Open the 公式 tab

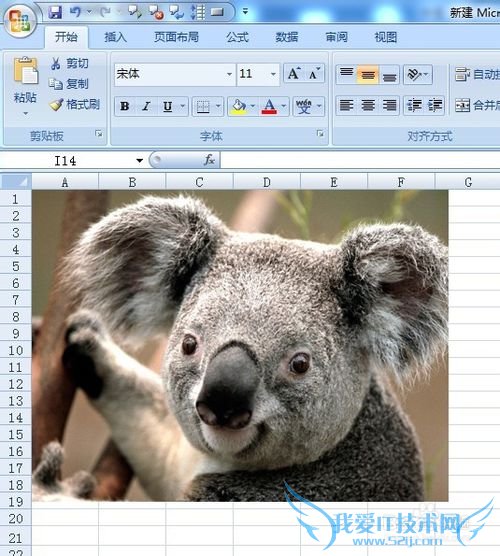point(237,37)
